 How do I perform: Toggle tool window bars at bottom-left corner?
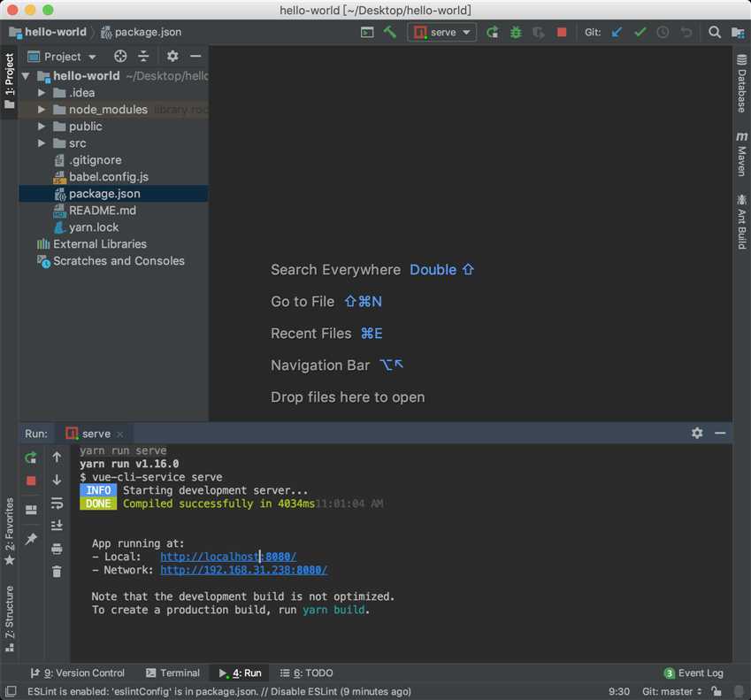pyautogui.click(x=10, y=691)
